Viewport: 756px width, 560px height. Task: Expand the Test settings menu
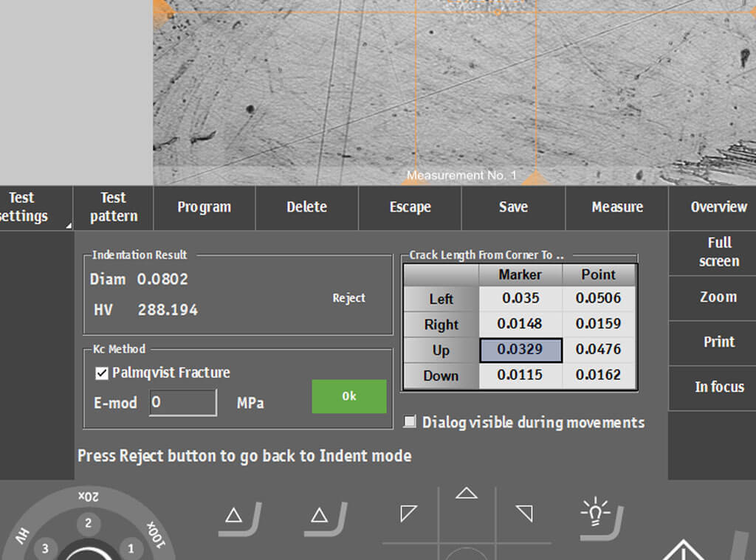click(x=30, y=207)
